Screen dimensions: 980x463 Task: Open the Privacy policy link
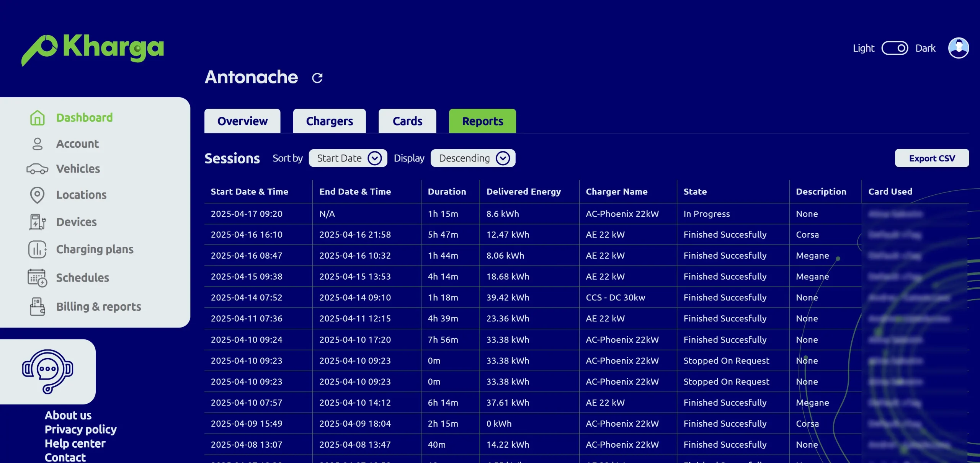pos(80,429)
